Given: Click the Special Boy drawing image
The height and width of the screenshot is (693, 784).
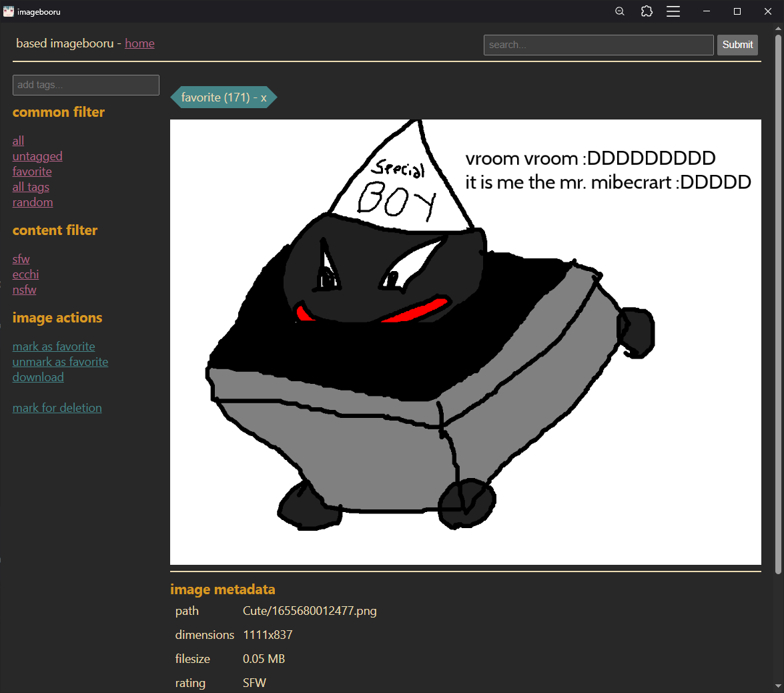Looking at the screenshot, I should point(466,342).
